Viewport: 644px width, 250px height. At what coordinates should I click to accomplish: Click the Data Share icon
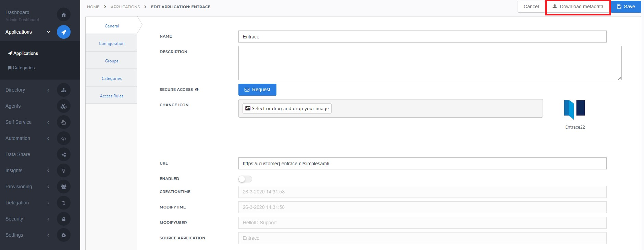tap(64, 155)
